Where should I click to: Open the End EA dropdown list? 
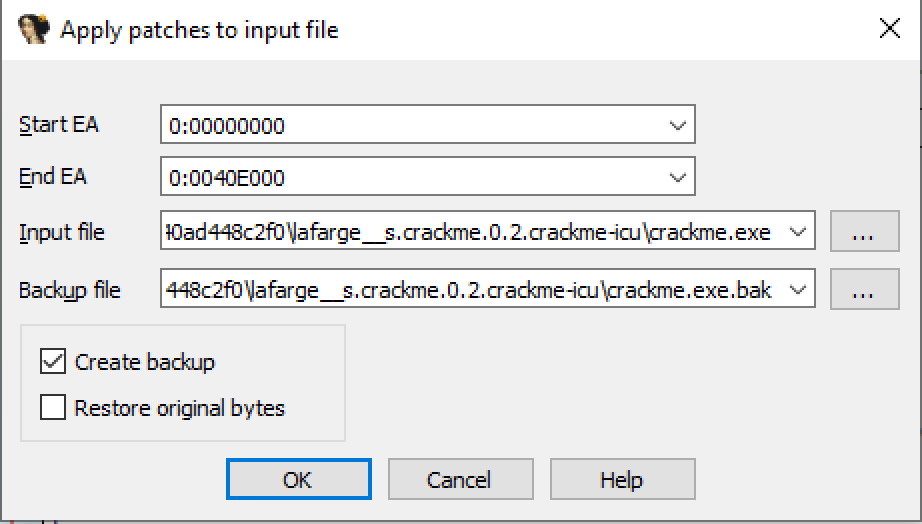[x=677, y=178]
